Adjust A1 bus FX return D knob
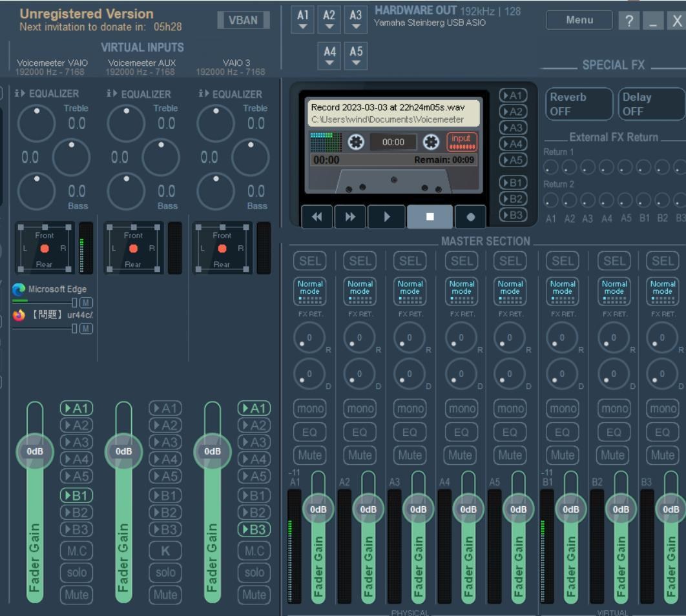The height and width of the screenshot is (616, 686). (309, 375)
